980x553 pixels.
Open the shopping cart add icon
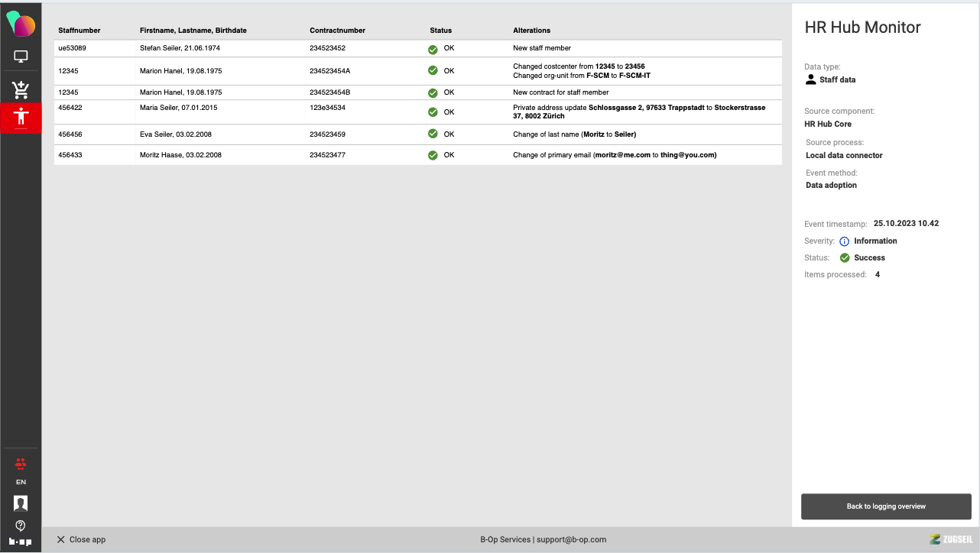tap(21, 89)
